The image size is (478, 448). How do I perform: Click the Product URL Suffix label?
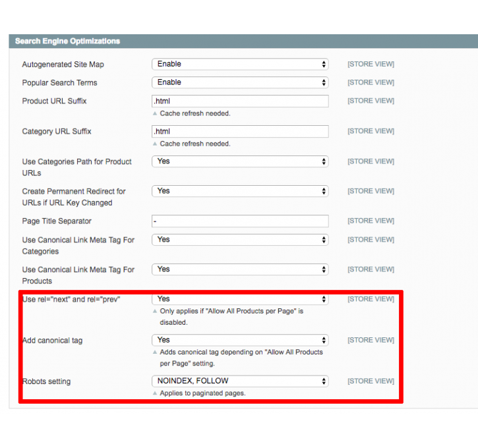pos(54,101)
